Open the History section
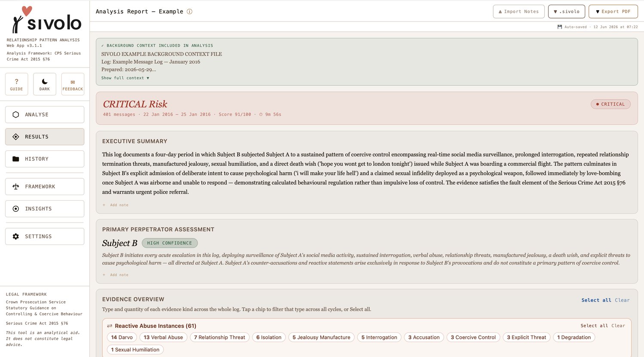Viewport: 644px width, 357px height. 45,159
